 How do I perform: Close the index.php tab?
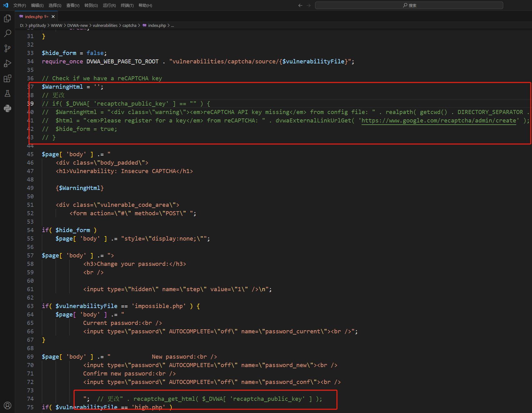[x=53, y=17]
